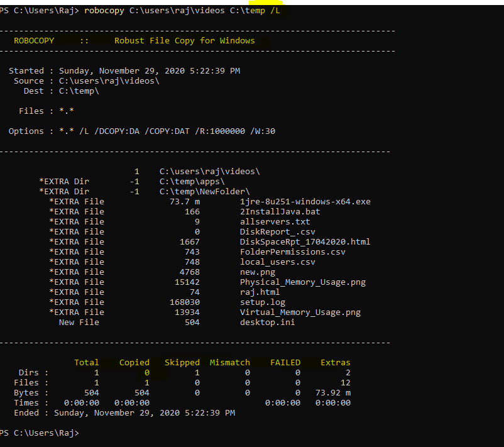The width and height of the screenshot is (504, 447).
Task: Click the Robust File Copy for Windows title
Action: pos(184,40)
